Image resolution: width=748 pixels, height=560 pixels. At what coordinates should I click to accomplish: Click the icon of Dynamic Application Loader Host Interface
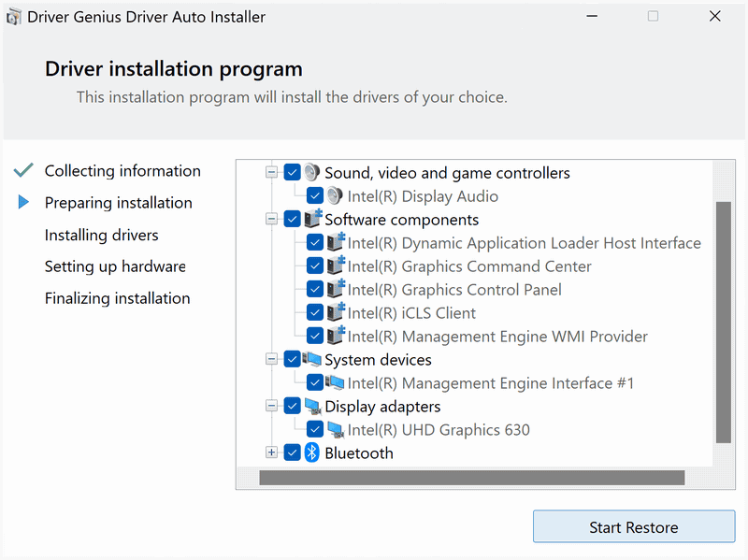tap(336, 242)
